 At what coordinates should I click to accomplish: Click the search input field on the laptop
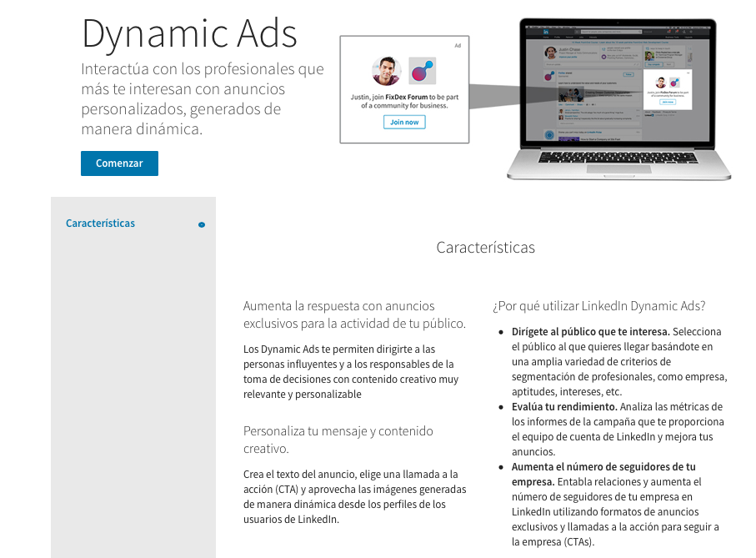[x=609, y=32]
